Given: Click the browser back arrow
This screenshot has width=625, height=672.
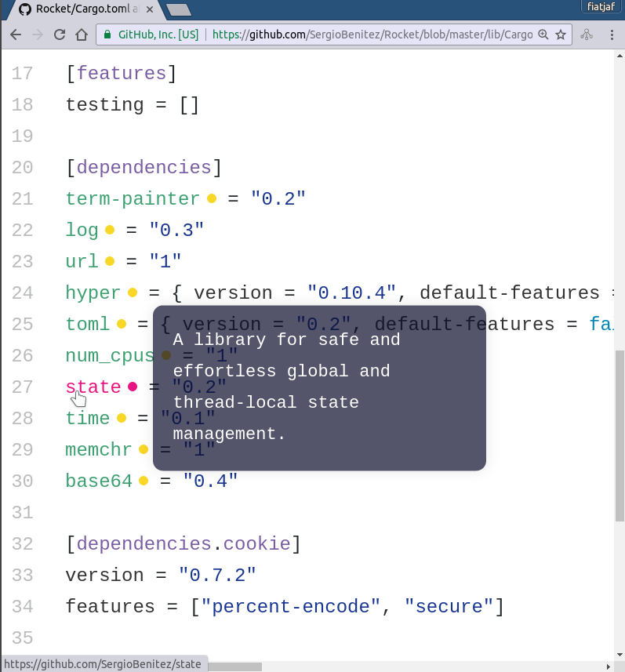Looking at the screenshot, I should point(16,35).
